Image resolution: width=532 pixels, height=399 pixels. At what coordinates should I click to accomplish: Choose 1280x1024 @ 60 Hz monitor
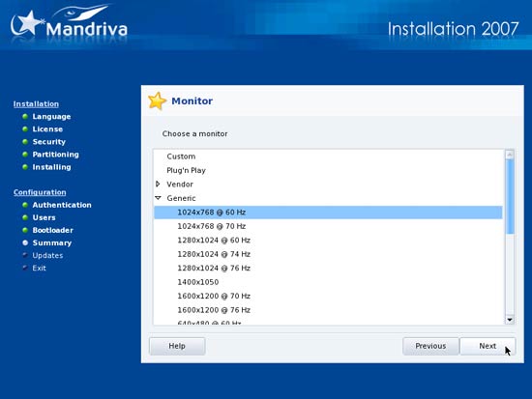[x=328, y=240]
